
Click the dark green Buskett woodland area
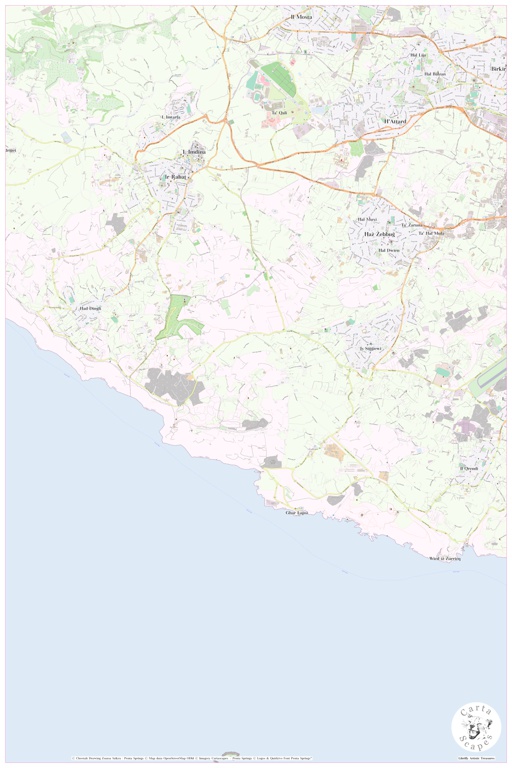(178, 318)
